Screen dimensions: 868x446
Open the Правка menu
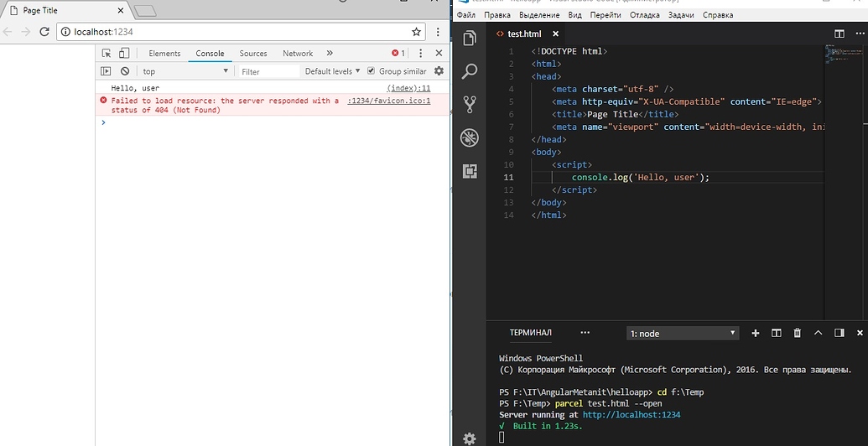point(497,15)
